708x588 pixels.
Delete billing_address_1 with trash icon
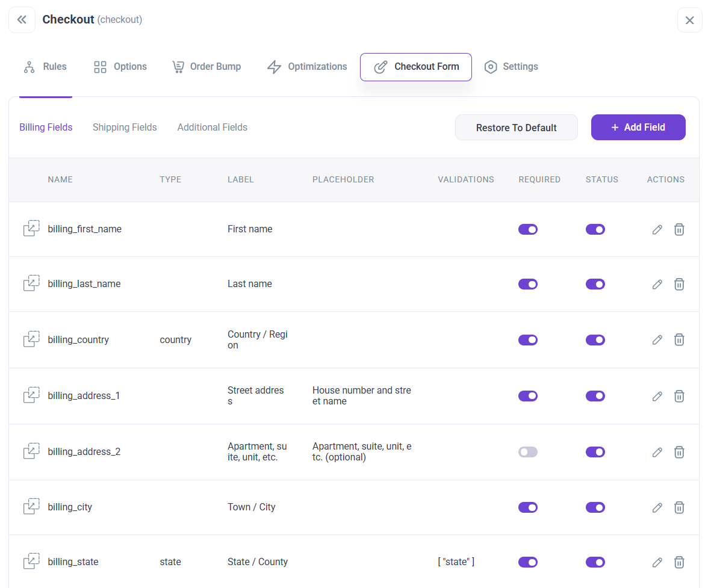pos(679,396)
